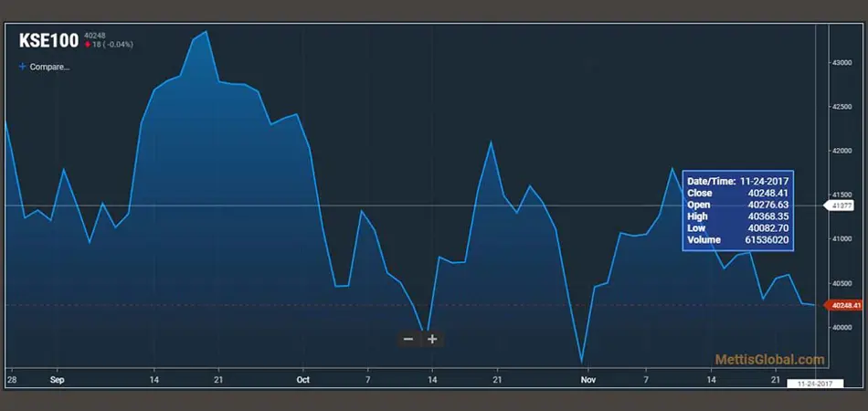Screen dimensions: 868x411
Task: Click the 40248 value beside KSE100
Action: [95, 36]
